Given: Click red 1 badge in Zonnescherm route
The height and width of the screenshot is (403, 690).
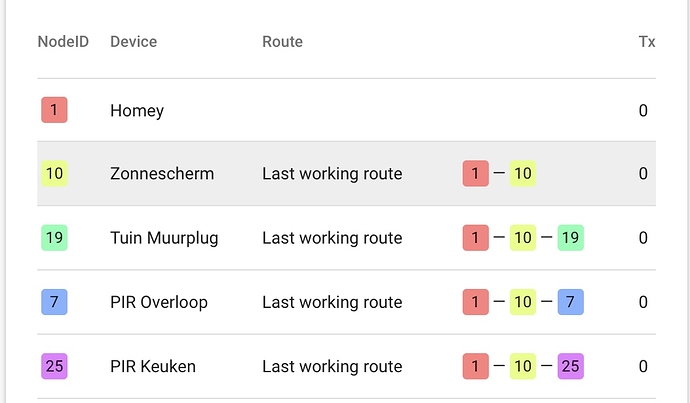Looking at the screenshot, I should point(476,173).
